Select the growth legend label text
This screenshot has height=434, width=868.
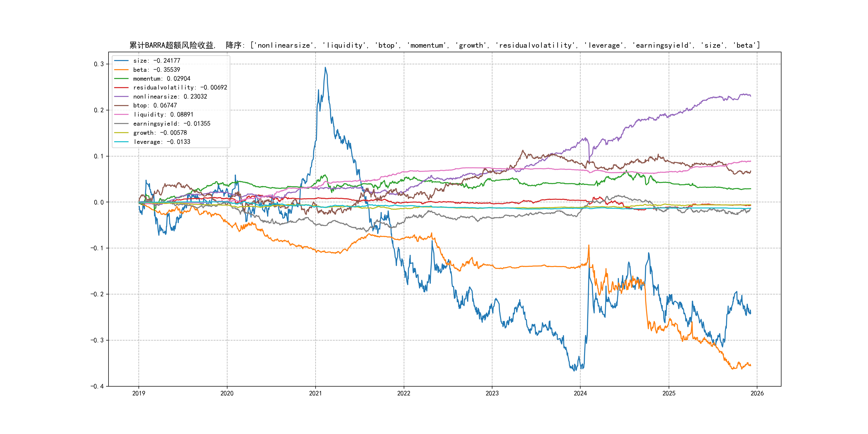click(160, 133)
